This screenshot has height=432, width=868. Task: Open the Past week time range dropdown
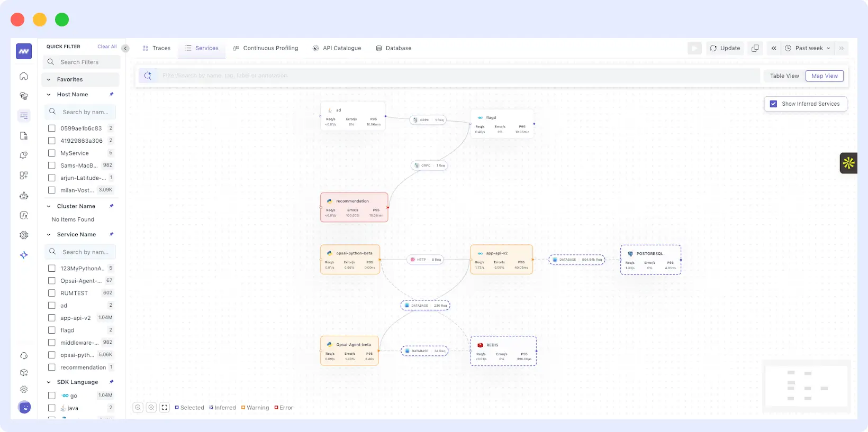coord(808,48)
